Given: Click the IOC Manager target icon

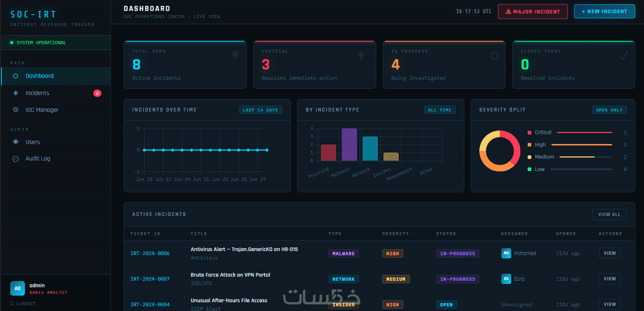Looking at the screenshot, I should tap(15, 109).
